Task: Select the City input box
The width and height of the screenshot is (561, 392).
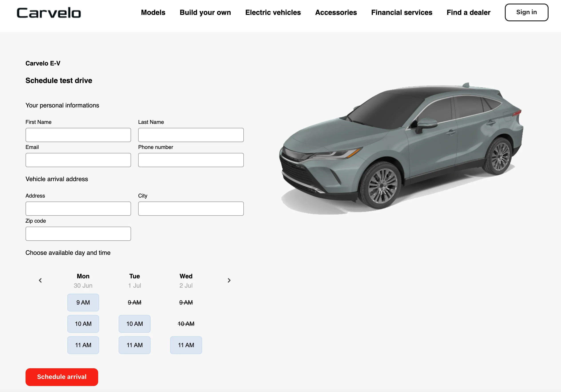Action: (x=191, y=209)
